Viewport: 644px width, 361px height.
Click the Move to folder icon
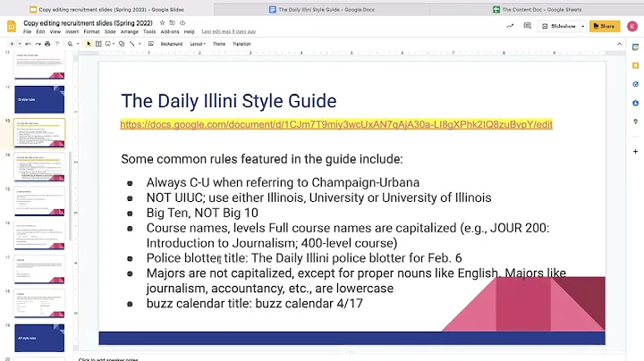tap(172, 23)
